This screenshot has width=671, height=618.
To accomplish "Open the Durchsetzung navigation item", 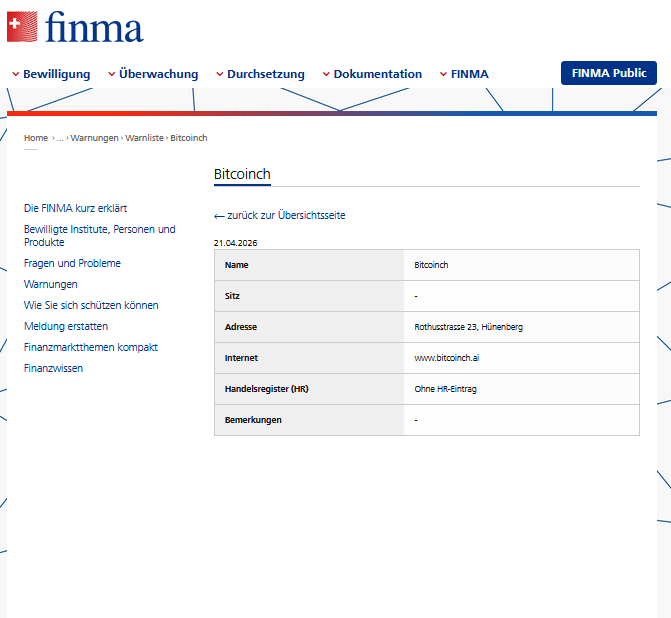I will (x=266, y=74).
